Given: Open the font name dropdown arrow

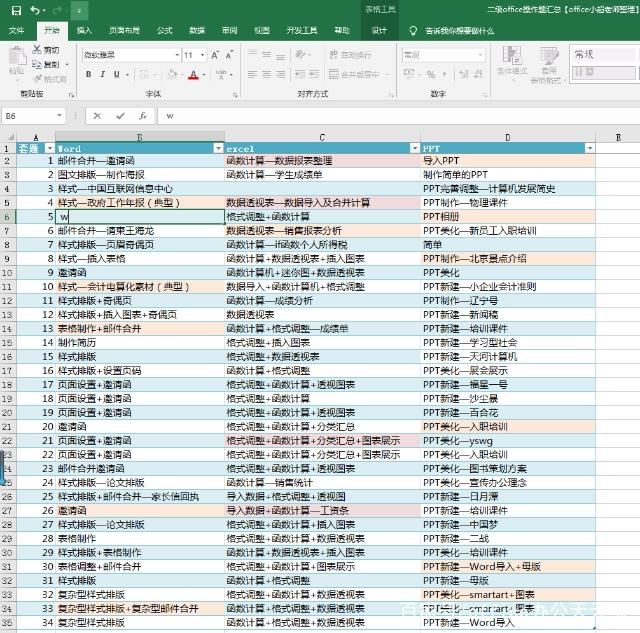Looking at the screenshot, I should 177,55.
